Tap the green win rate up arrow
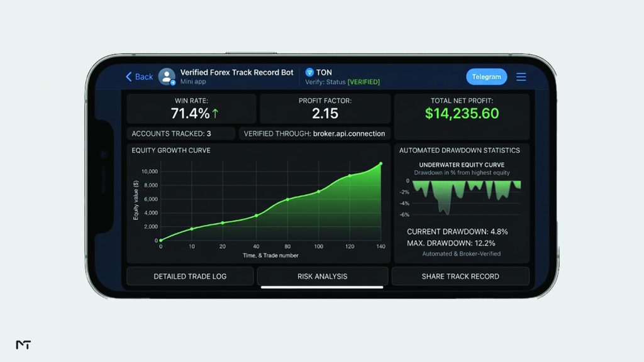 click(x=215, y=113)
